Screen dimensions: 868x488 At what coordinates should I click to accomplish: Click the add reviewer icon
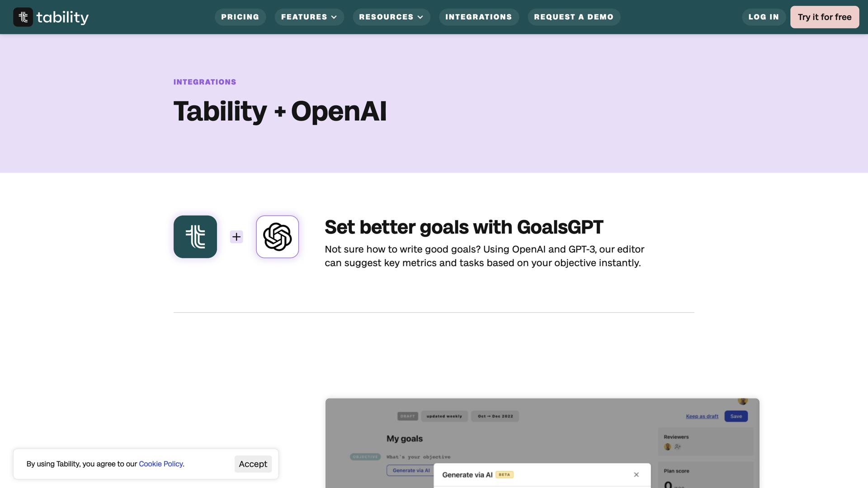coord(678,447)
